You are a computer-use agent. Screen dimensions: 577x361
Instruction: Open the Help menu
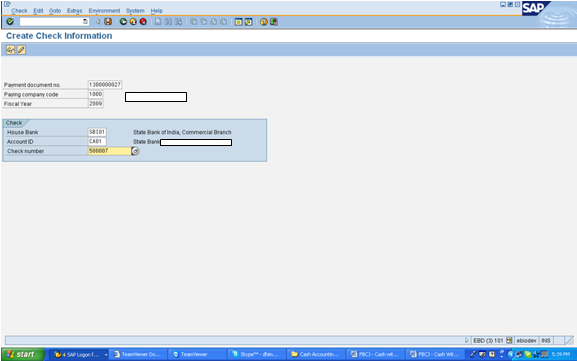pyautogui.click(x=156, y=11)
